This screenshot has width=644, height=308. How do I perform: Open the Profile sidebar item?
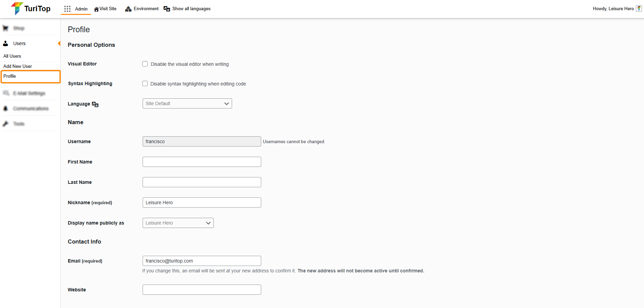pos(10,76)
